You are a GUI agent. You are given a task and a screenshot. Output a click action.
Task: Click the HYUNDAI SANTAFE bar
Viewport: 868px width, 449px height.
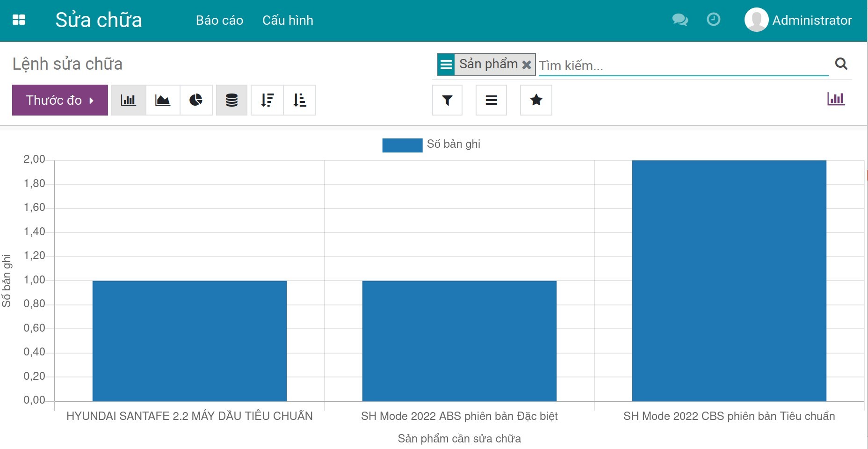click(x=189, y=341)
